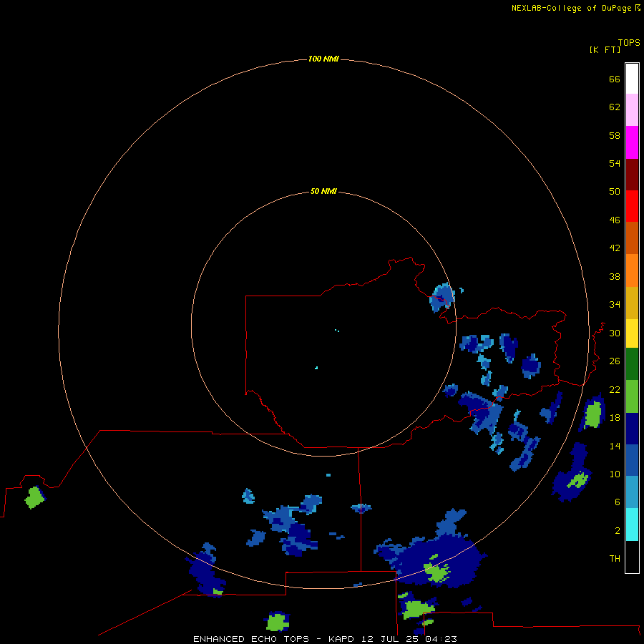Viewport: 644px width, 644px height.
Task: Pick the cyan legend swatch
Action: tap(632, 525)
